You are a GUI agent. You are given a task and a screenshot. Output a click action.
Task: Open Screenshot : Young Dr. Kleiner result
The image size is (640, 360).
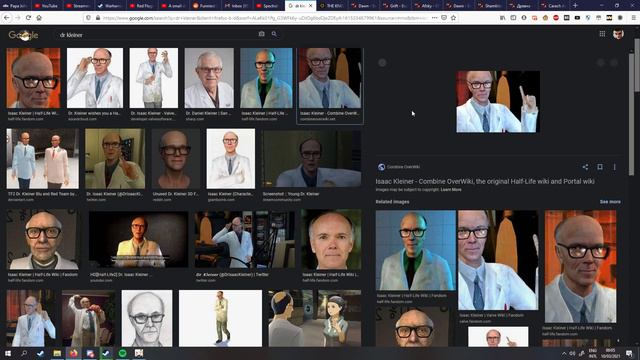pos(311,159)
